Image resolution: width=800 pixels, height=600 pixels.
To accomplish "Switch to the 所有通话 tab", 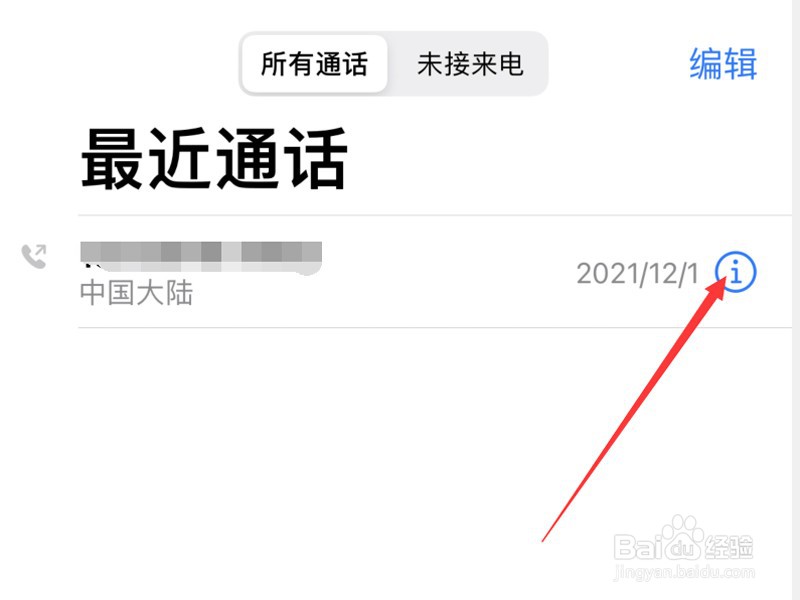I will click(314, 64).
